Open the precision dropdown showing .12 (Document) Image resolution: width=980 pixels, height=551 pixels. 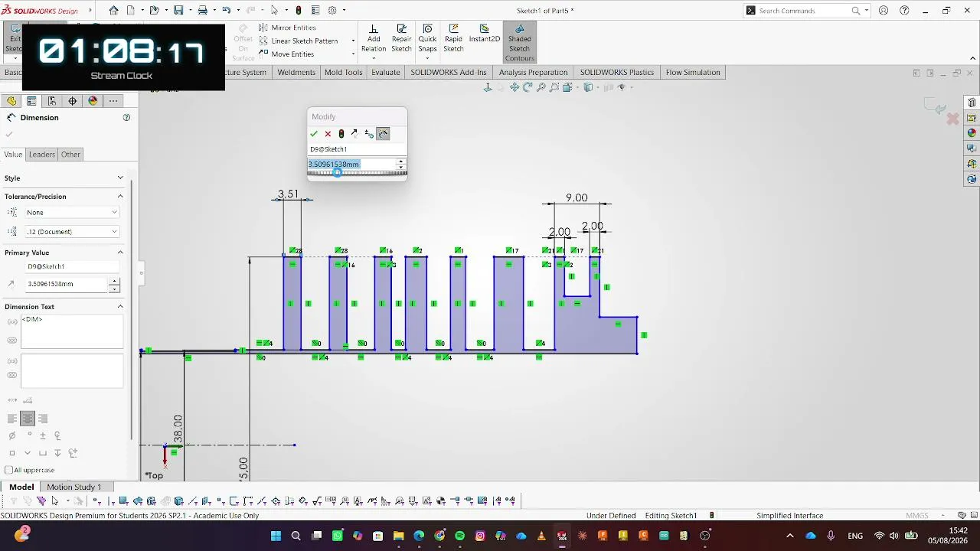tap(72, 232)
